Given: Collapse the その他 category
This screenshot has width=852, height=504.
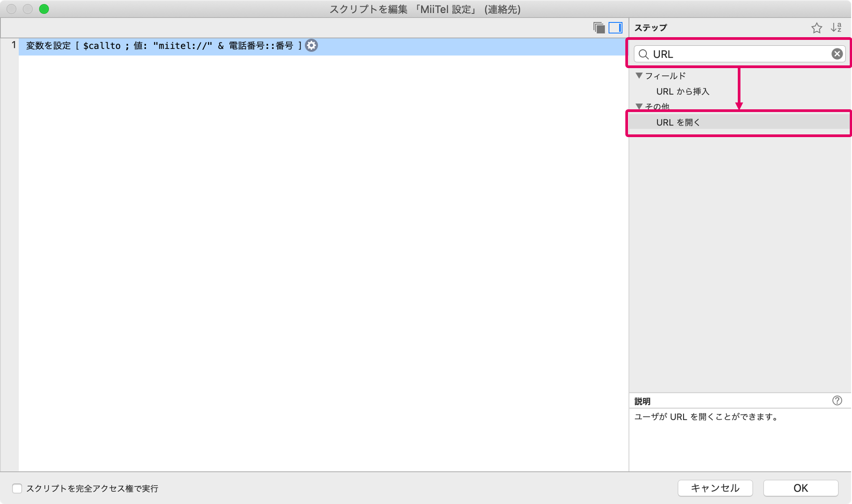Looking at the screenshot, I should point(639,107).
